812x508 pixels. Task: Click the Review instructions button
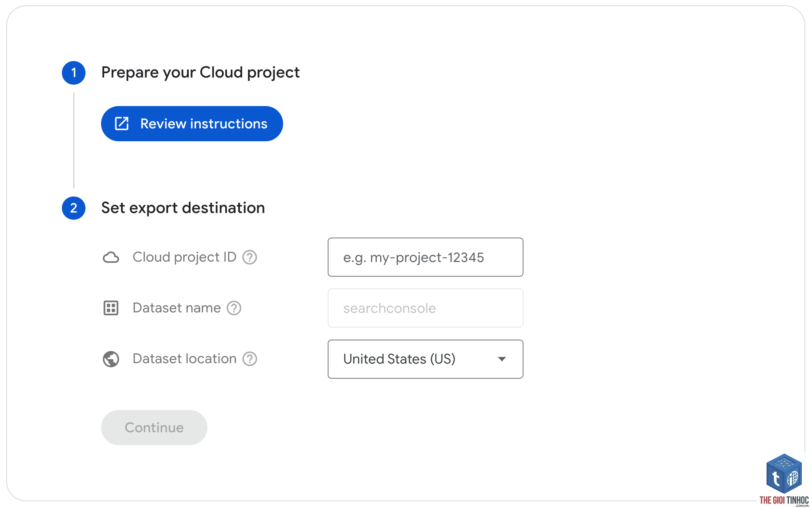[192, 123]
